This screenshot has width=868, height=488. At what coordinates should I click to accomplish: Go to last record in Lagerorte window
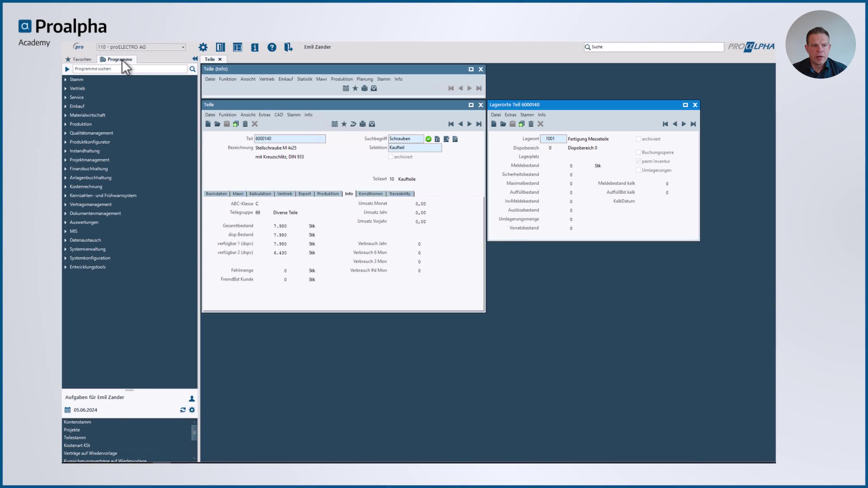click(x=693, y=124)
